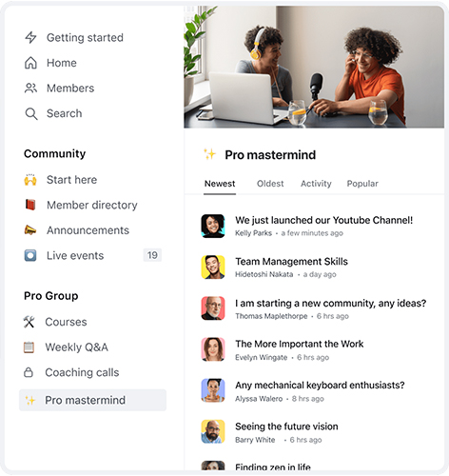Image resolution: width=449 pixels, height=476 pixels.
Task: Click the magnifying glass Search icon
Action: [x=31, y=113]
